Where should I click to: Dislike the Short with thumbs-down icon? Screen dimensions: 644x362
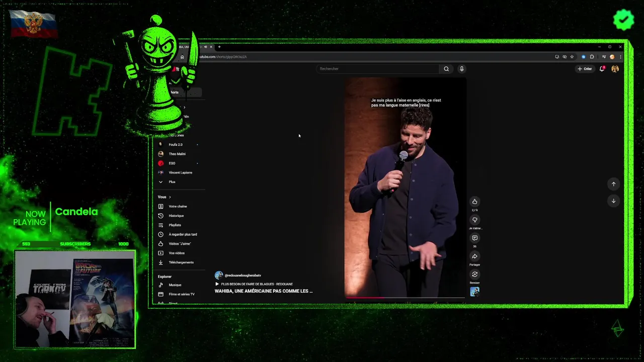(474, 220)
